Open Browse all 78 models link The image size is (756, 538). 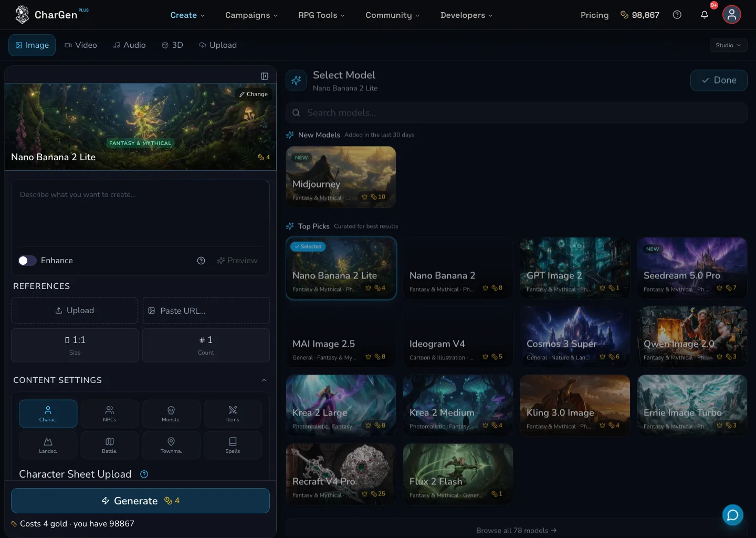(516, 531)
